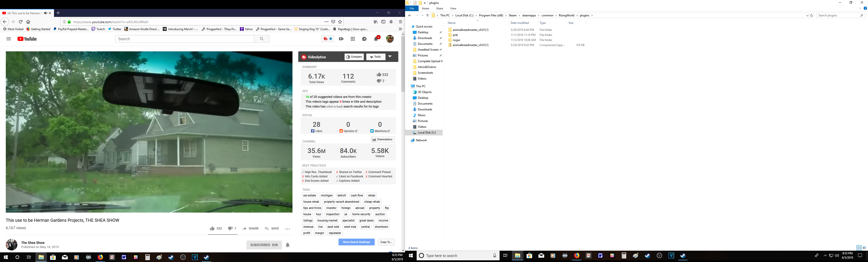Toggle subscription notification bell for Shea Show
Viewport: 868px width, 262px height.
(x=287, y=245)
